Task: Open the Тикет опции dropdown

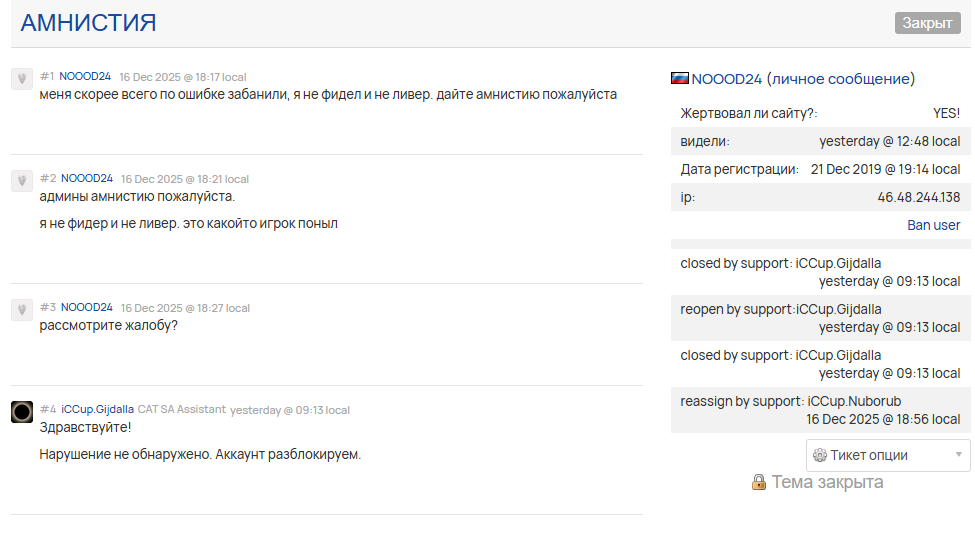Action: click(887, 455)
